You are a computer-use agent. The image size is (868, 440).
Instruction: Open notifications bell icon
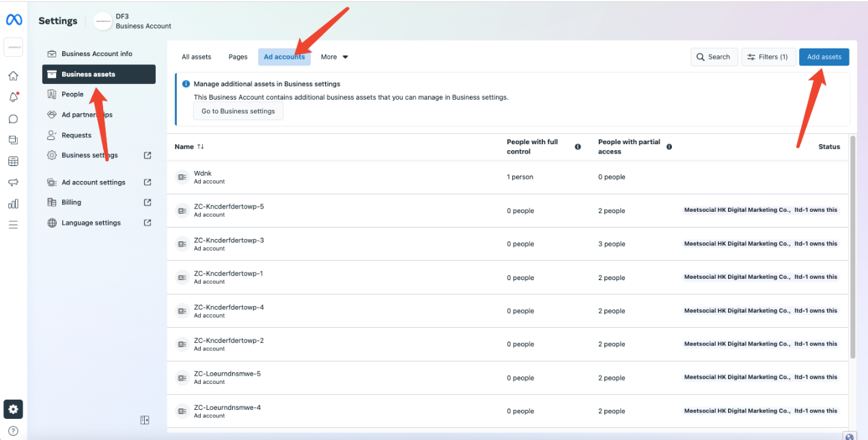(x=13, y=97)
